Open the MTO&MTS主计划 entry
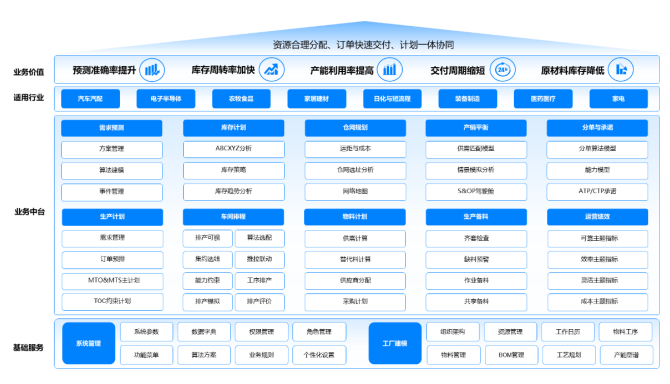The width and height of the screenshot is (670, 384). click(x=112, y=281)
